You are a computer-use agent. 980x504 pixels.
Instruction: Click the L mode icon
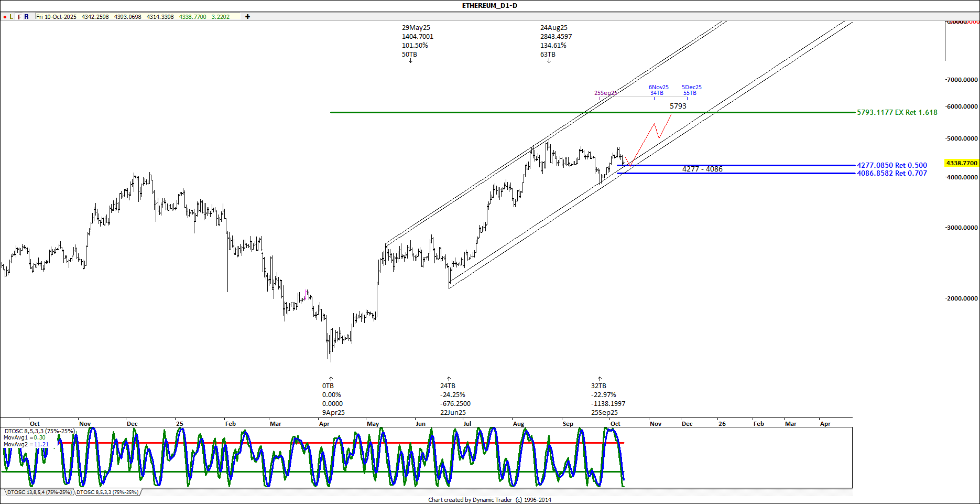[12, 17]
